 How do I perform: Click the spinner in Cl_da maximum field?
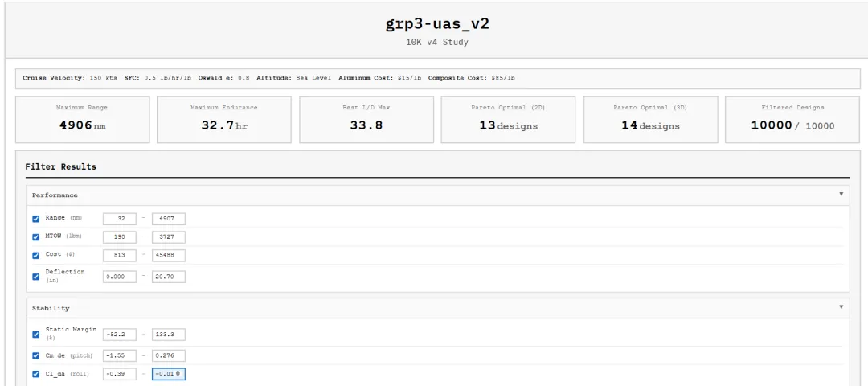click(x=178, y=374)
